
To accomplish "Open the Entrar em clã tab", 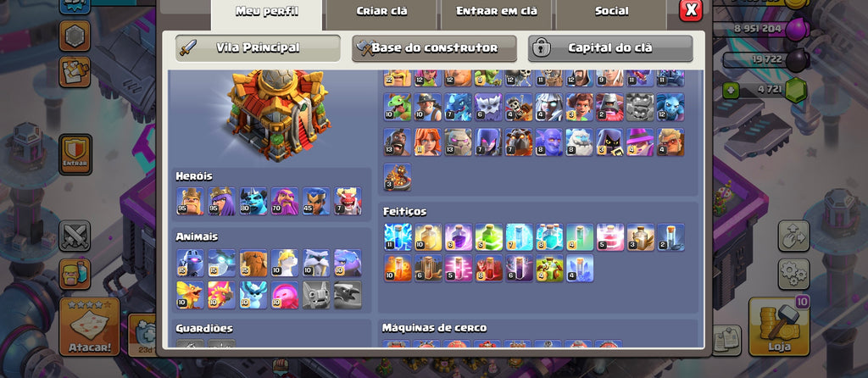I will 496,13.
